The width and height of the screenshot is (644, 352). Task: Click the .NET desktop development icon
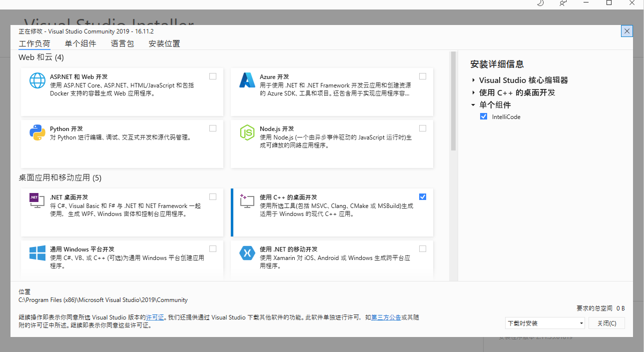point(37,200)
